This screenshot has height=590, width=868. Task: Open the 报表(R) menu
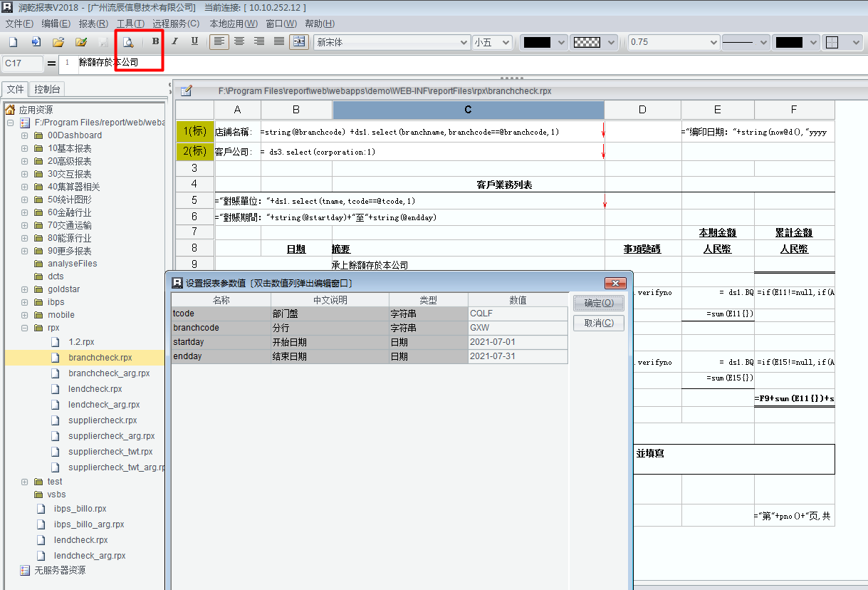93,24
